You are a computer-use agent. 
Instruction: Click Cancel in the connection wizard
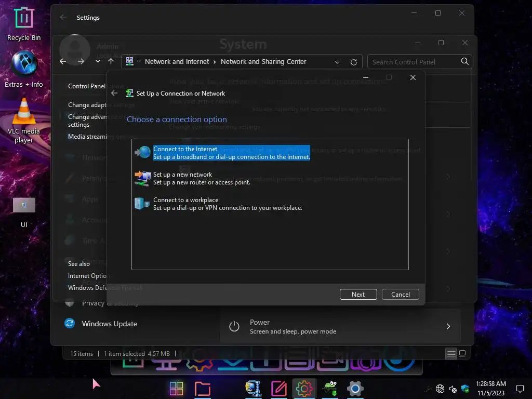401,294
